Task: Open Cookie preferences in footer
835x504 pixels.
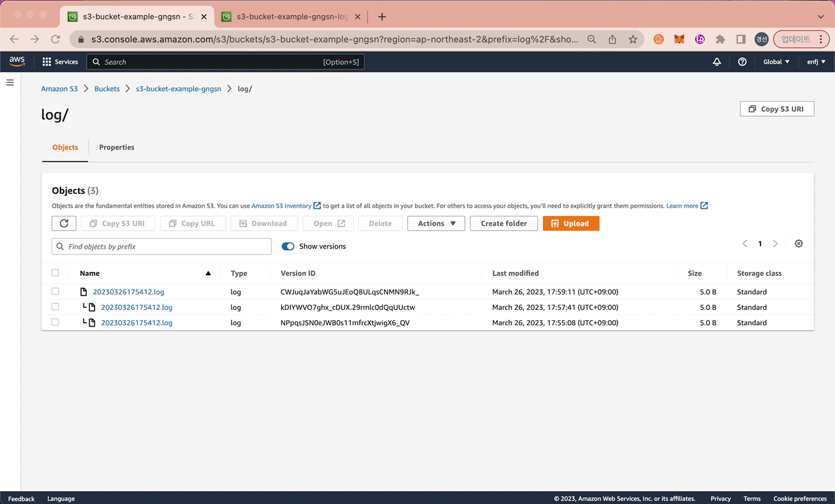Action: point(800,498)
